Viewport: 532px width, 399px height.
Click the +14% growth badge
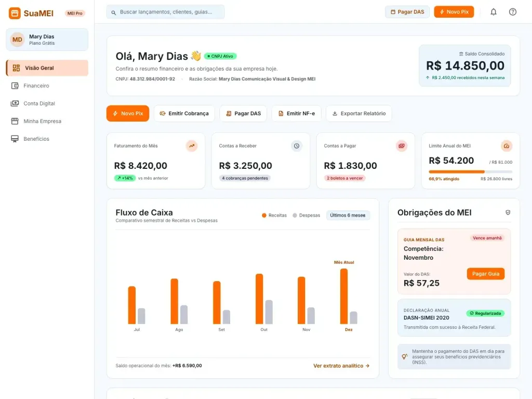pyautogui.click(x=125, y=178)
